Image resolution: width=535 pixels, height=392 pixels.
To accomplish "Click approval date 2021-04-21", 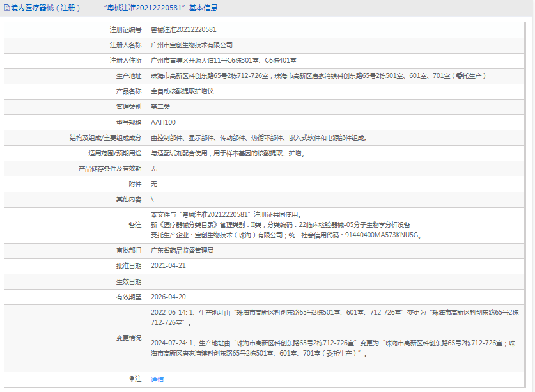I will (168, 265).
